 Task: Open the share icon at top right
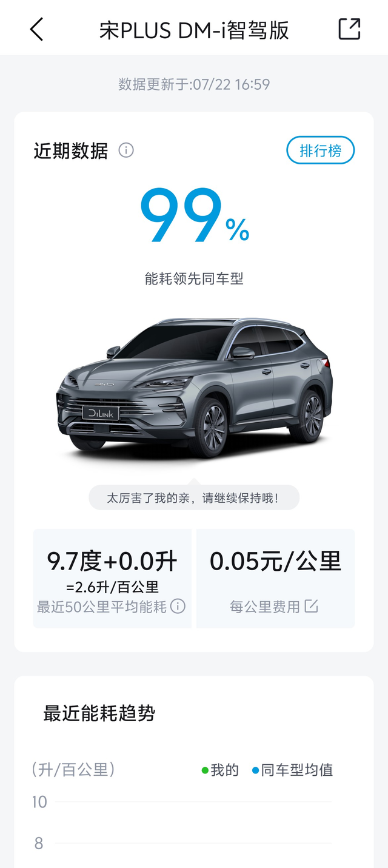point(349,29)
